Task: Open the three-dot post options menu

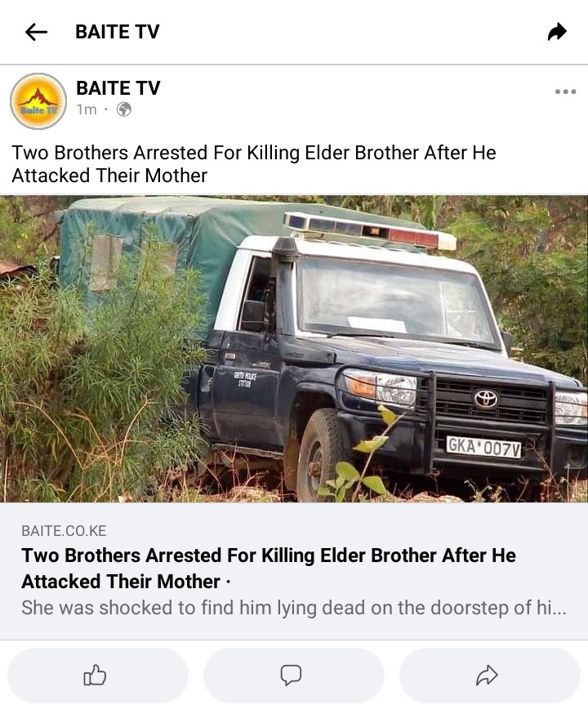Action: (565, 91)
